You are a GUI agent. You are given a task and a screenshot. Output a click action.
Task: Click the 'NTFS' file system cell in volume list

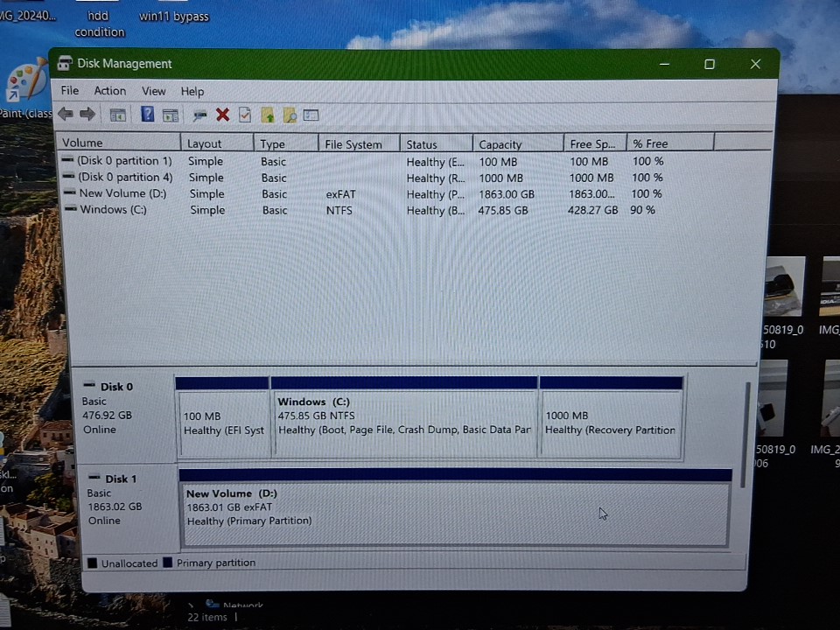coord(339,211)
